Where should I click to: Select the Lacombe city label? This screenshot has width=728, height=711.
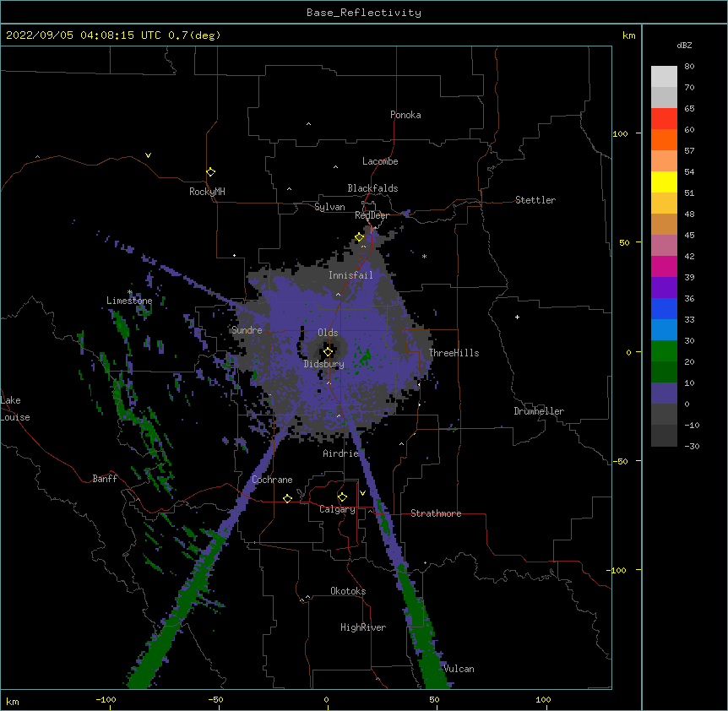(380, 161)
